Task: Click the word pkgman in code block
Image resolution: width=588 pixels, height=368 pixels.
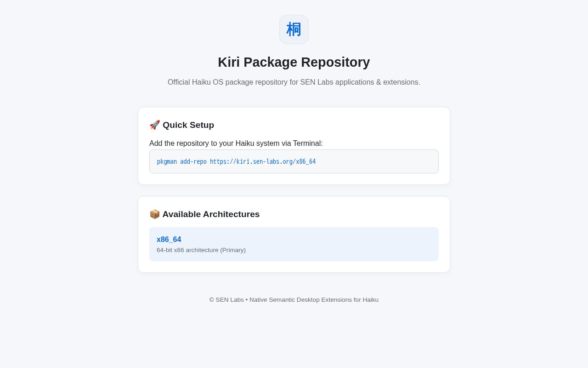Action: tap(167, 161)
